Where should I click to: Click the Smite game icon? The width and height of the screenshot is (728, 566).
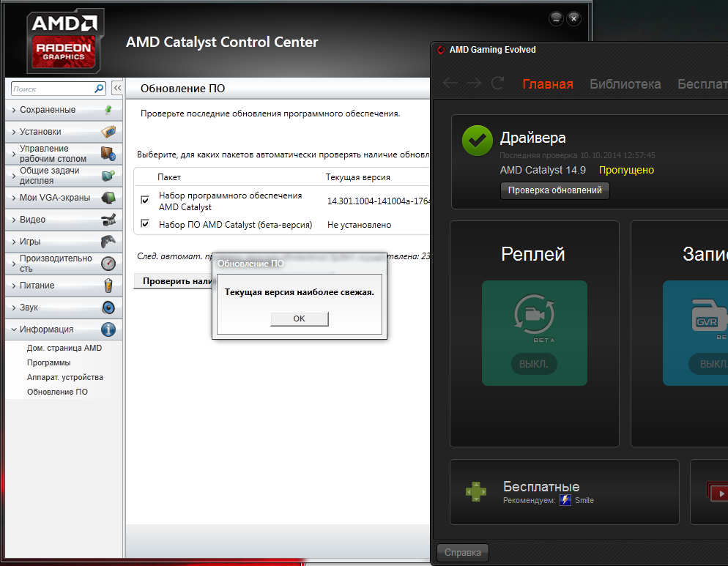(565, 500)
